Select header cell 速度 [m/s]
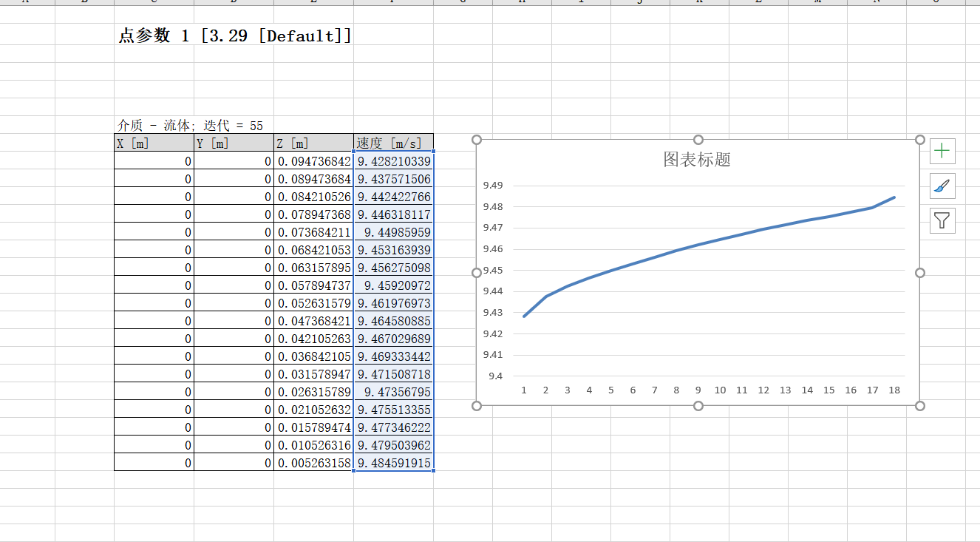The width and height of the screenshot is (980, 542). pos(393,143)
